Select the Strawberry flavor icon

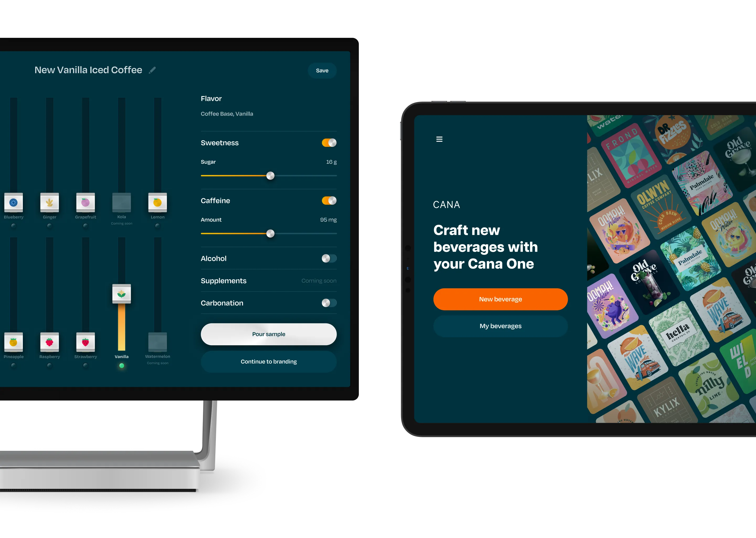pos(85,344)
